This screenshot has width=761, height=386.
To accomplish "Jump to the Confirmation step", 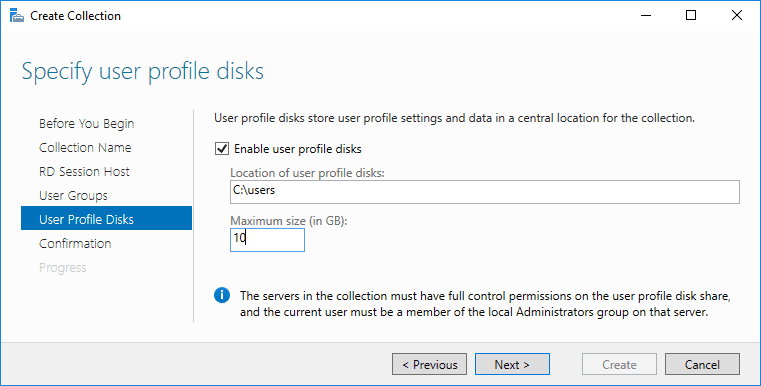I will point(75,243).
